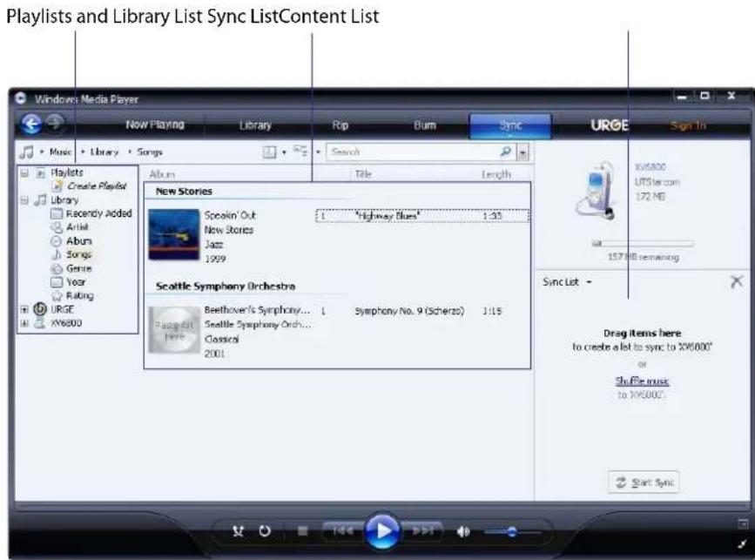
Task: Click the Seattle Symphony Orchestra group heading
Action: [x=226, y=286]
